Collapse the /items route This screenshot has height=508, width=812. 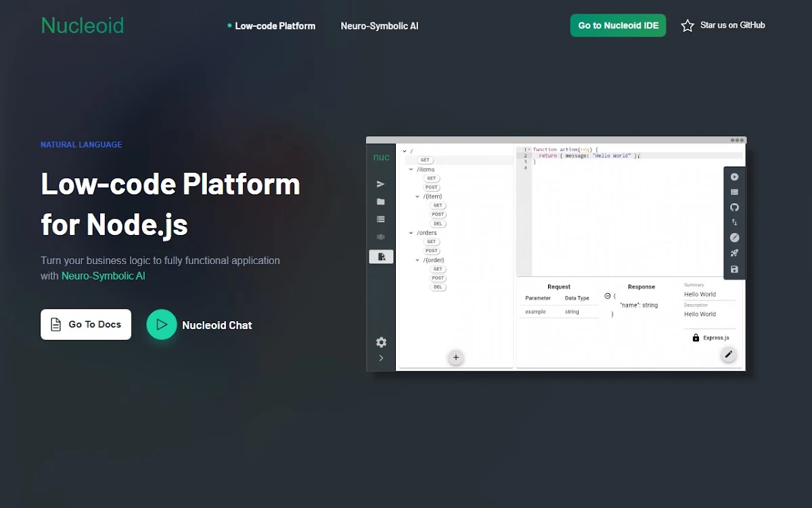point(411,169)
